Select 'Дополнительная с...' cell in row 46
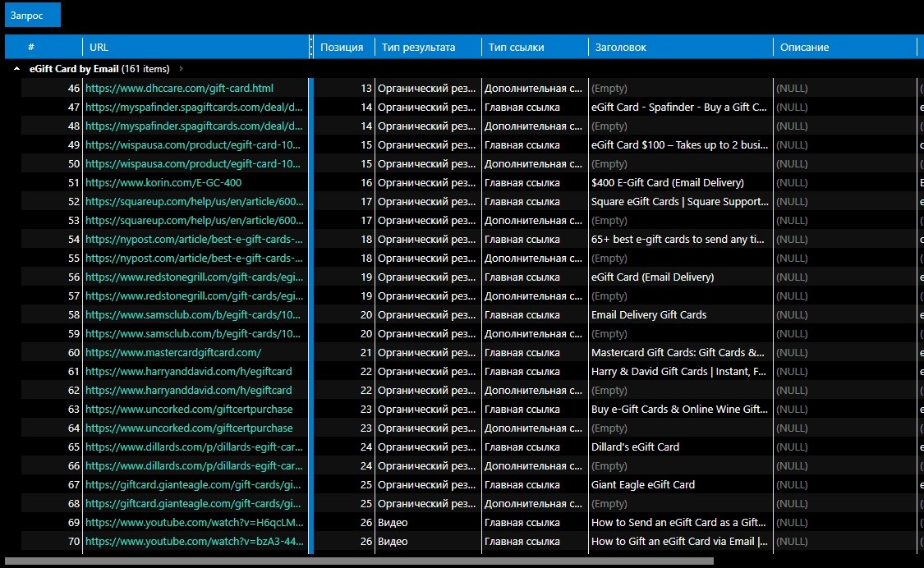Screen dimensions: 924x568 coord(535,89)
